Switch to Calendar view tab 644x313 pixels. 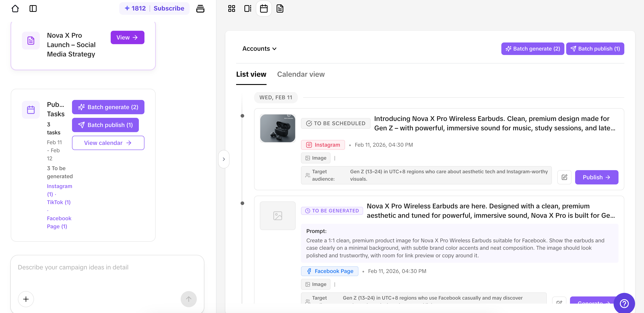point(301,74)
